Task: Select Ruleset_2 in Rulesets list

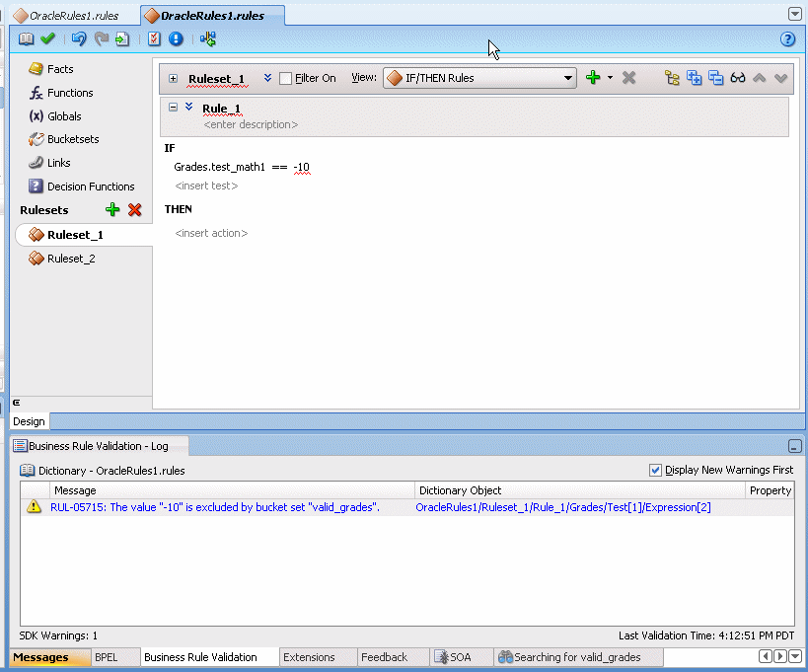Action: click(x=71, y=259)
